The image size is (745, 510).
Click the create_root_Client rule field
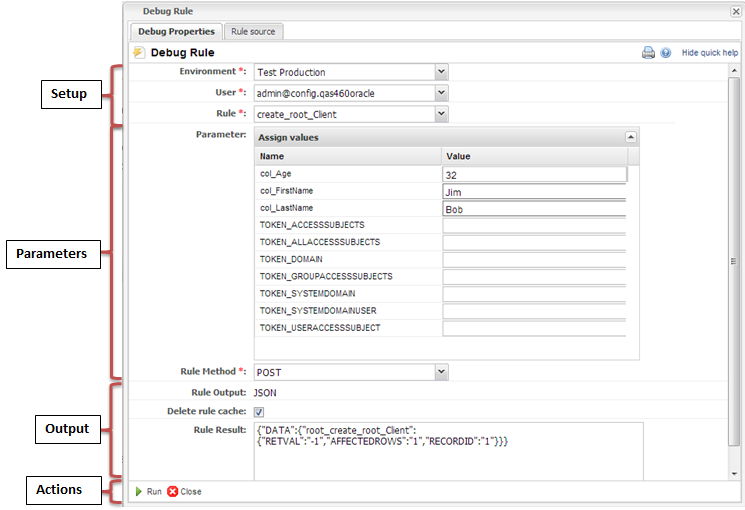point(344,114)
